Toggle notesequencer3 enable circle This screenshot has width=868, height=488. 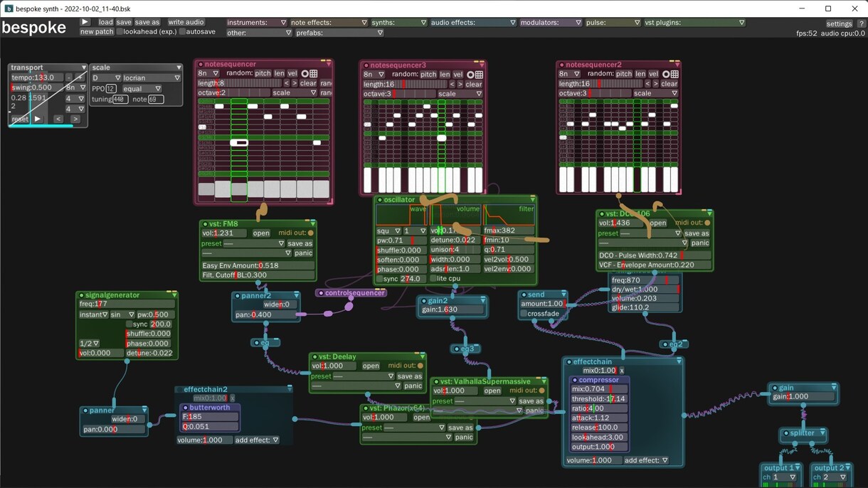coord(366,65)
